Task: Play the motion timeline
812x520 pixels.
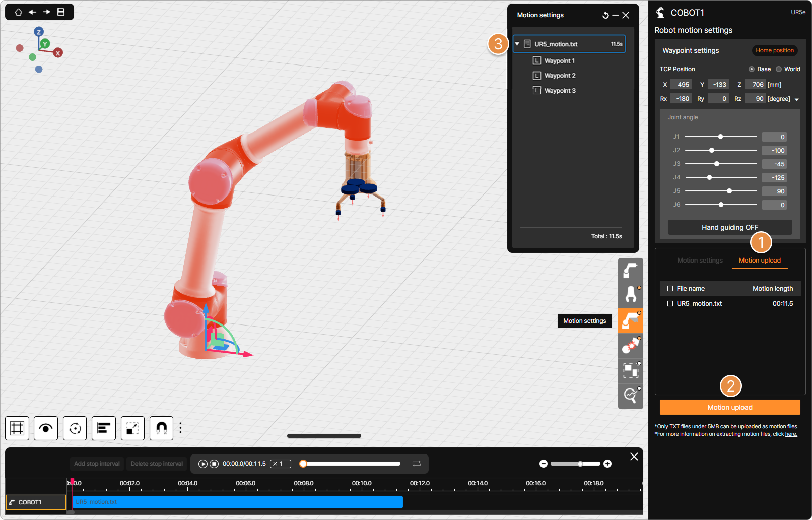Action: (202, 464)
